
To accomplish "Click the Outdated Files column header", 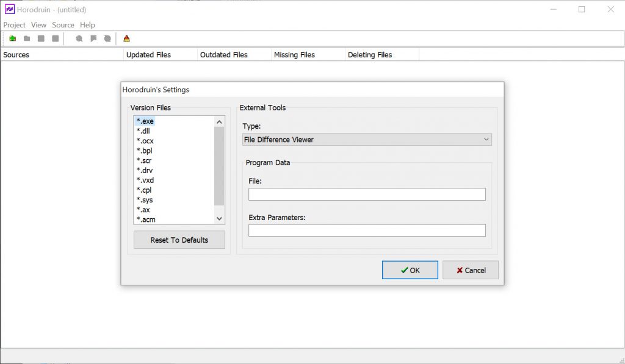I will pos(234,54).
